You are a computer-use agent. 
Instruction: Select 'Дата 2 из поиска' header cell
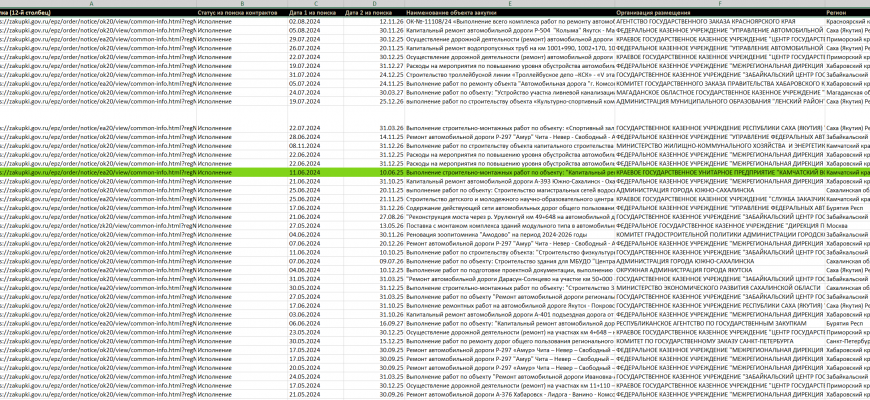coord(369,12)
